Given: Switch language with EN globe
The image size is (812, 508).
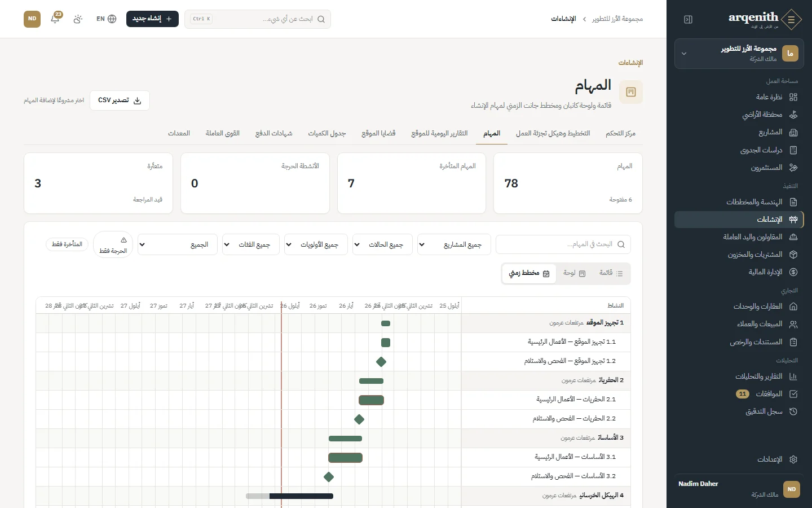Looking at the screenshot, I should [x=106, y=19].
